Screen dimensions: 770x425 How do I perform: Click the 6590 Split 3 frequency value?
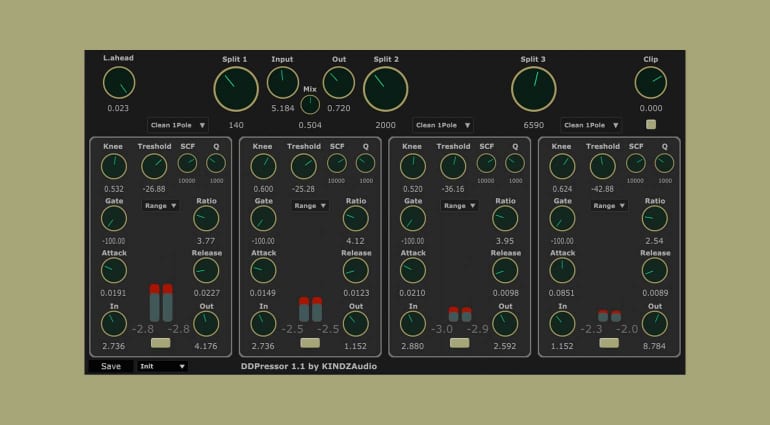[533, 125]
